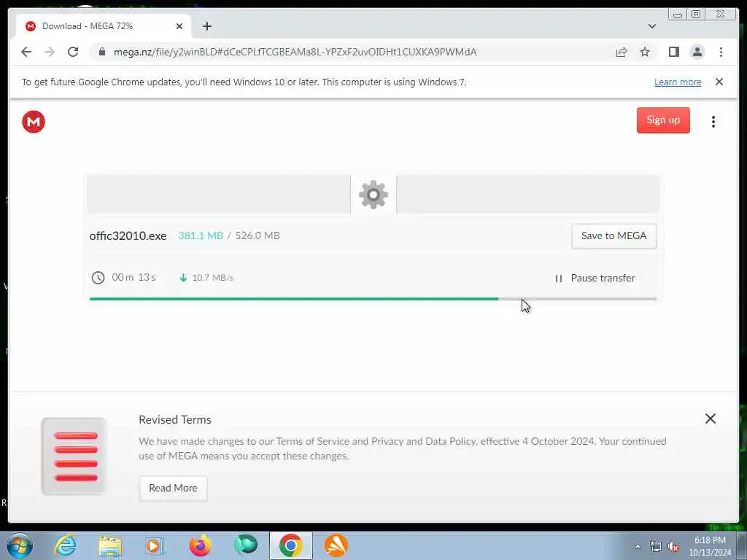This screenshot has width=747, height=560.
Task: Open the Chrome profile avatar
Action: [x=697, y=52]
